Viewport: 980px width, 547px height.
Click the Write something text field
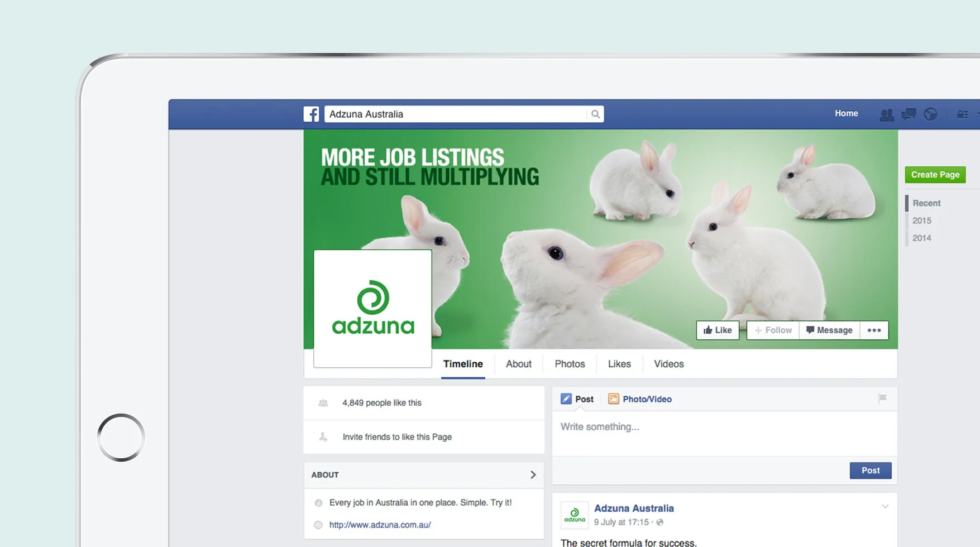(x=724, y=434)
